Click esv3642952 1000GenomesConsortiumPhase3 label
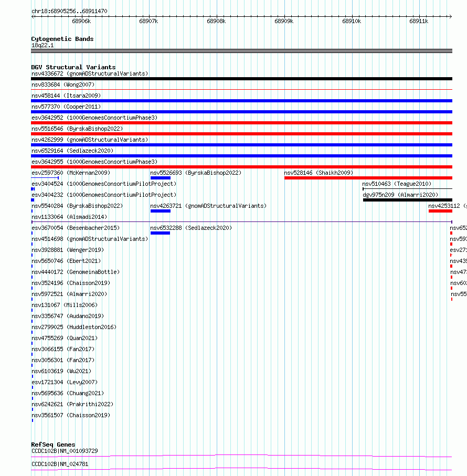The width and height of the screenshot is (467, 476). [x=94, y=118]
